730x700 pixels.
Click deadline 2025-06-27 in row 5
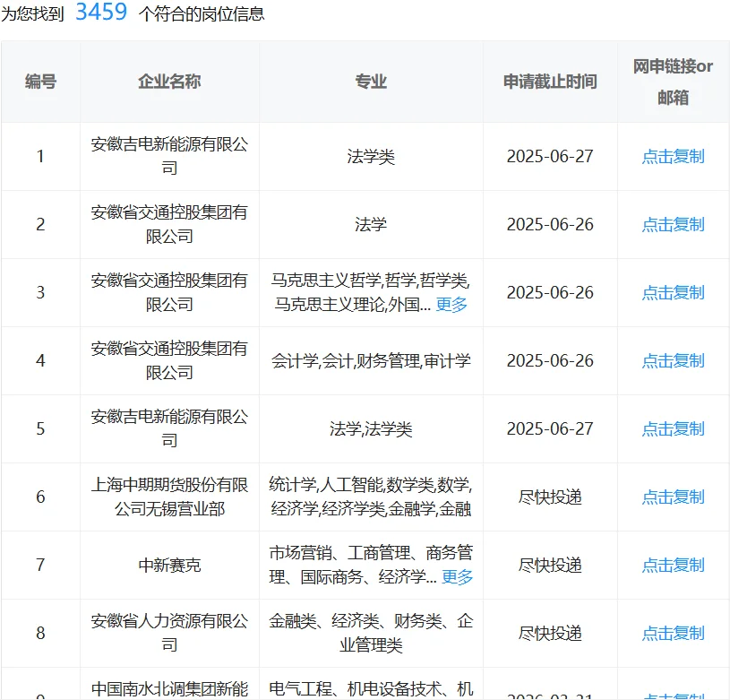pyautogui.click(x=550, y=428)
